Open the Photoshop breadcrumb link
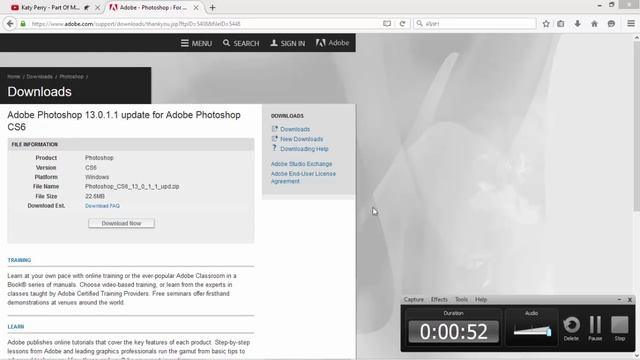The width and height of the screenshot is (640, 360). tap(71, 77)
